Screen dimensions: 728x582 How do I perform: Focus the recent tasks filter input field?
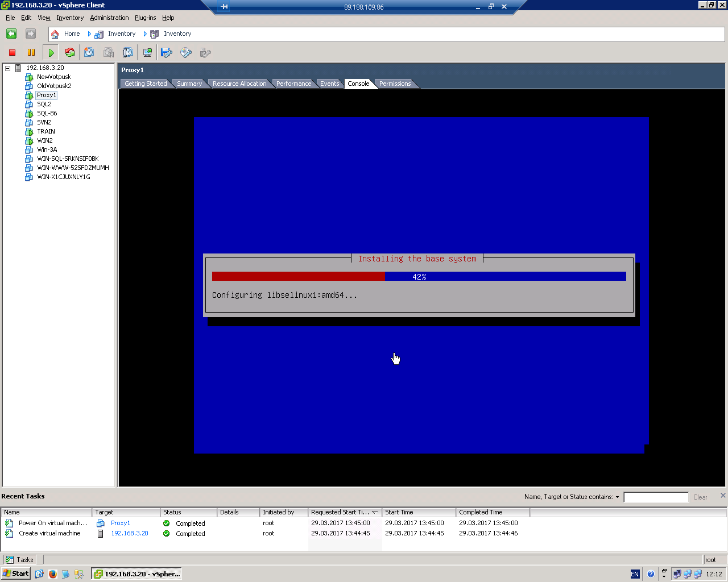(656, 497)
